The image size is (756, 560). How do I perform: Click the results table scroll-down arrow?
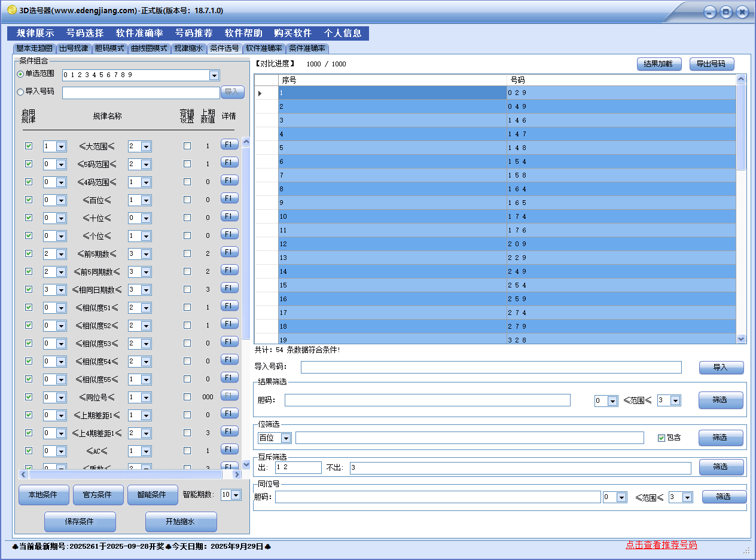click(742, 338)
